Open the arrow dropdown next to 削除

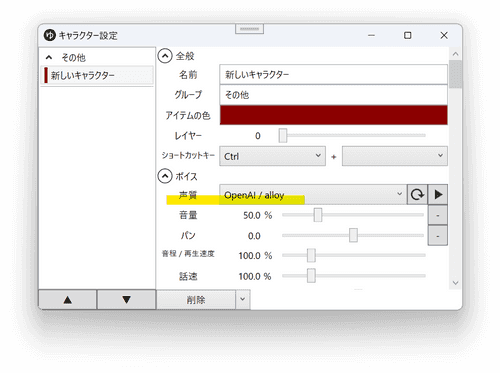(x=243, y=299)
